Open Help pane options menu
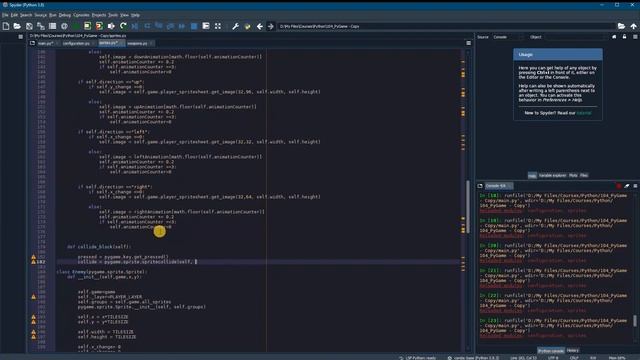Screen dimensions: 640x360 coord(635,37)
